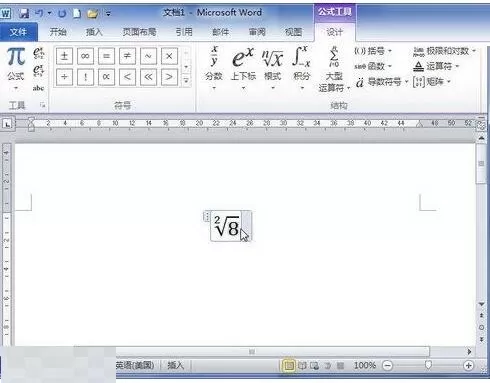Viewport: 490px width, 383px height.
Task: Open the 公式 equation gallery
Action: [16, 68]
